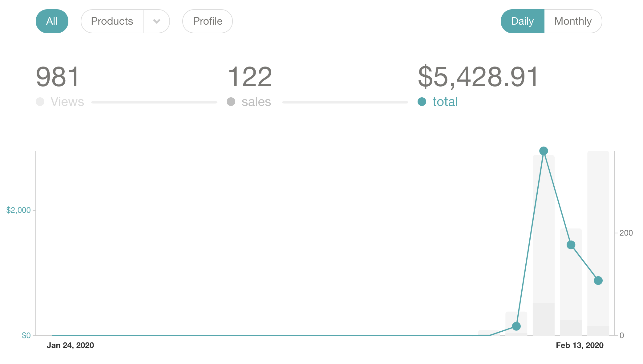This screenshot has height=364, width=643.
Task: Switch to the Profile tab
Action: 207,21
